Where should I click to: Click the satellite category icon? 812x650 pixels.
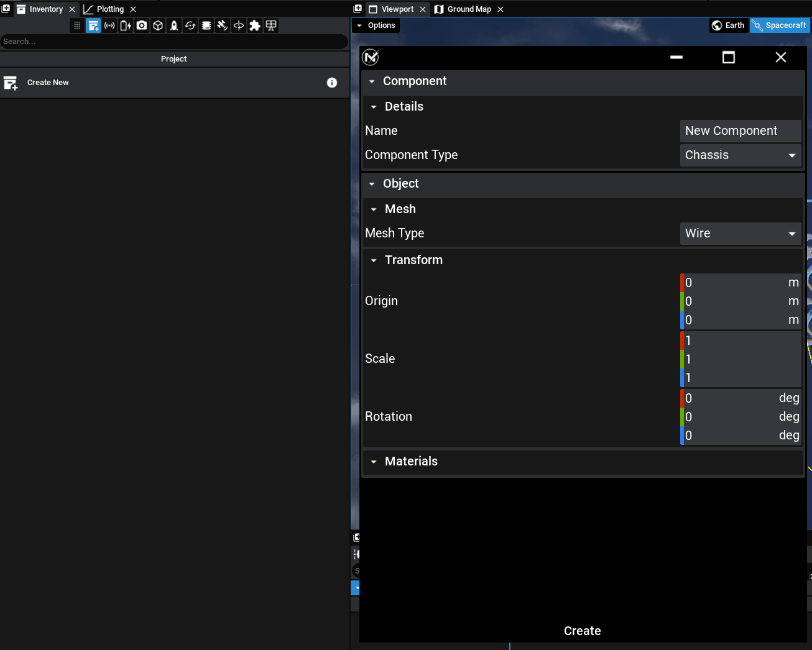point(223,25)
